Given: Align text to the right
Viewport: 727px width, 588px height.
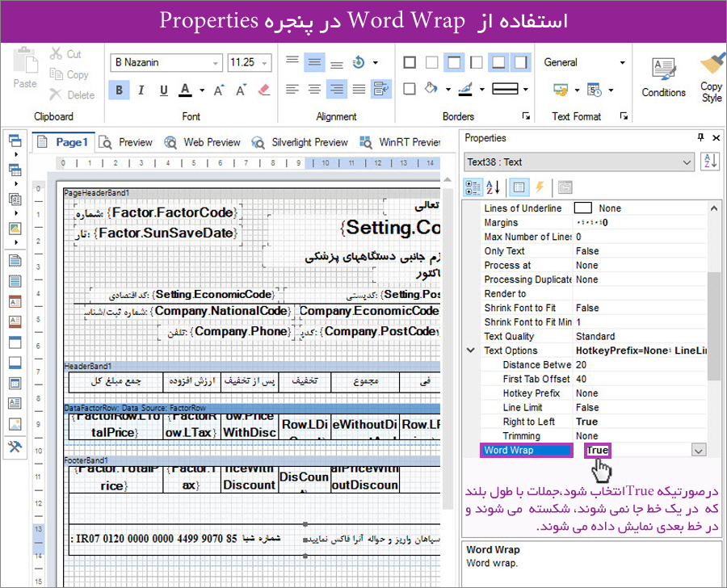Looking at the screenshot, I should pos(337,89).
